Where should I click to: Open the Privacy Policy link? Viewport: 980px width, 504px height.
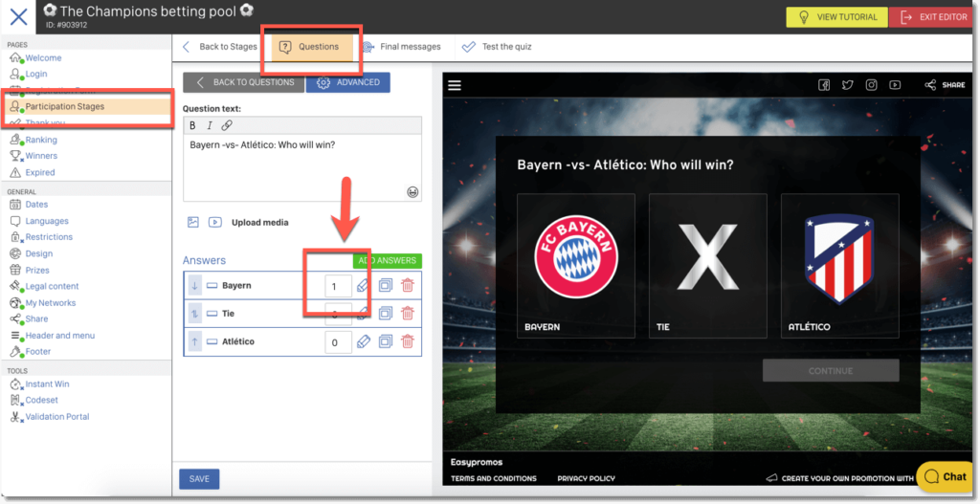[x=587, y=478]
